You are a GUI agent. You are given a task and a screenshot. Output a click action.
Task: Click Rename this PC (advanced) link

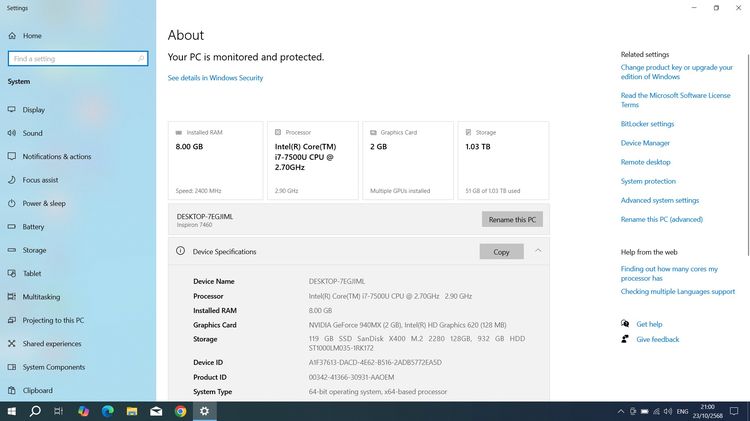[x=662, y=220]
